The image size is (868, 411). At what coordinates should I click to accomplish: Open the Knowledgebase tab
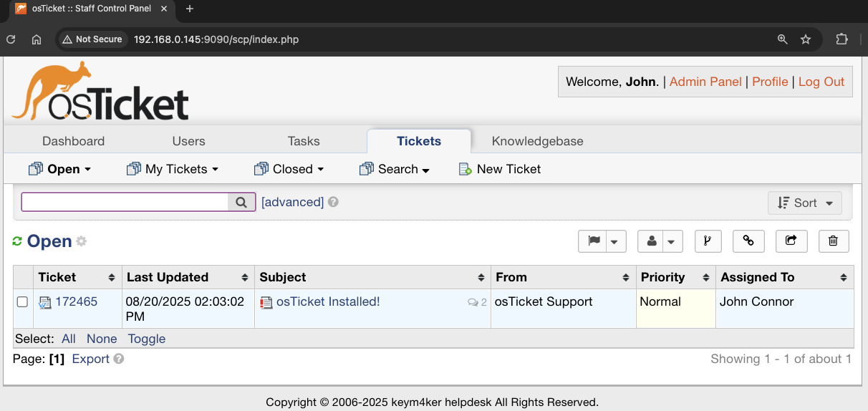537,141
